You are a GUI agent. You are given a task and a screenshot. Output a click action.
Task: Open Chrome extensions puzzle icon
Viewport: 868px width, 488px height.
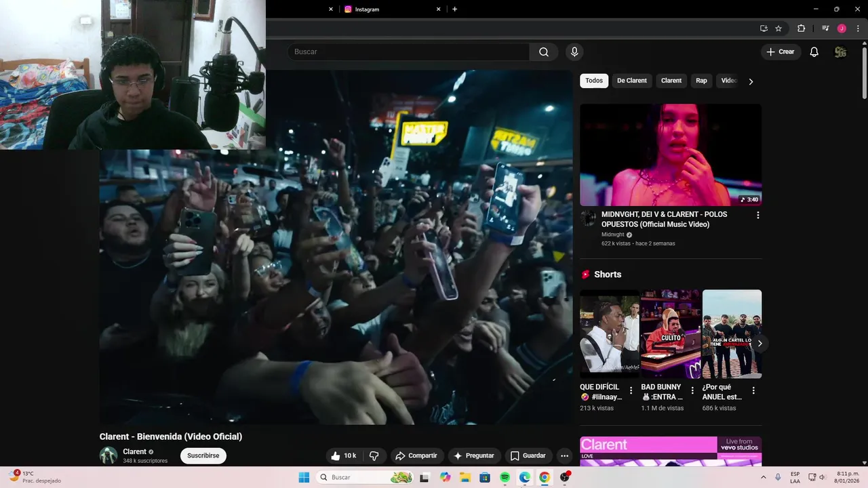pos(801,28)
